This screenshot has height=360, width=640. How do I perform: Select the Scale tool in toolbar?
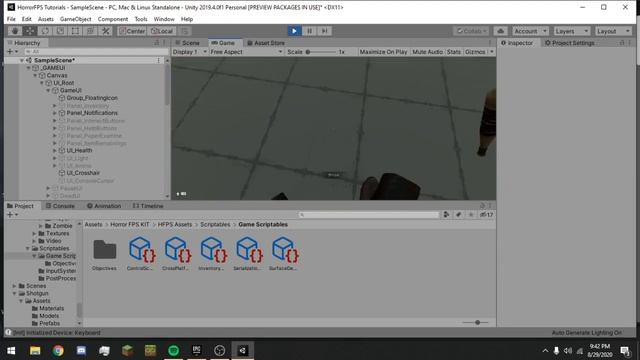[x=60, y=31]
